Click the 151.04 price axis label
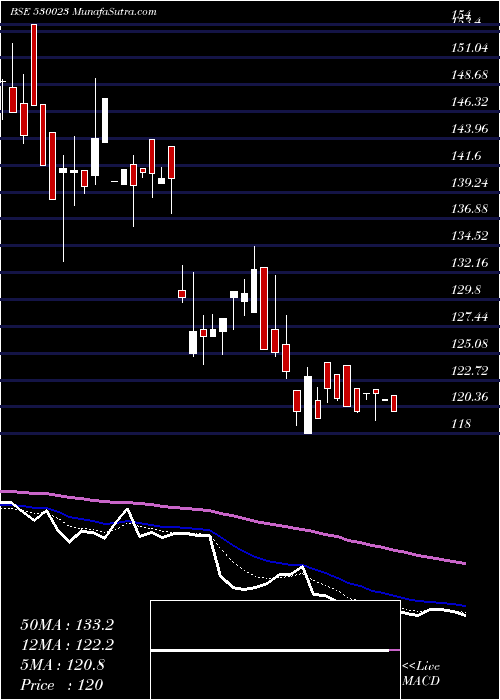500x700 pixels. [470, 48]
